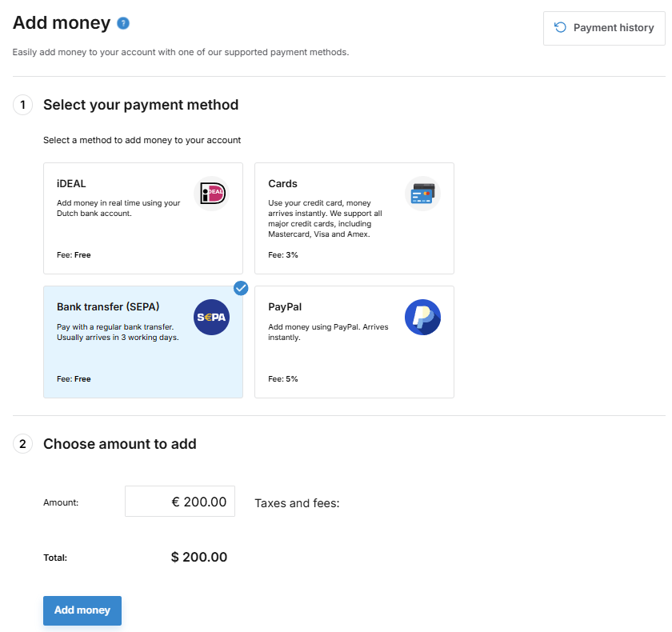
Task: Choose PayPal as payment method
Action: (x=354, y=342)
